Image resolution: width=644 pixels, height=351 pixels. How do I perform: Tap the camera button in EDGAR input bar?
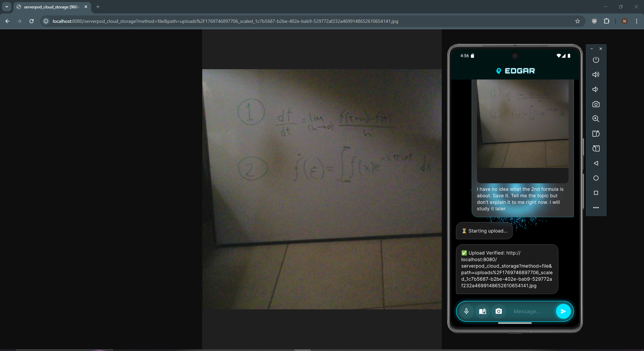(499, 311)
